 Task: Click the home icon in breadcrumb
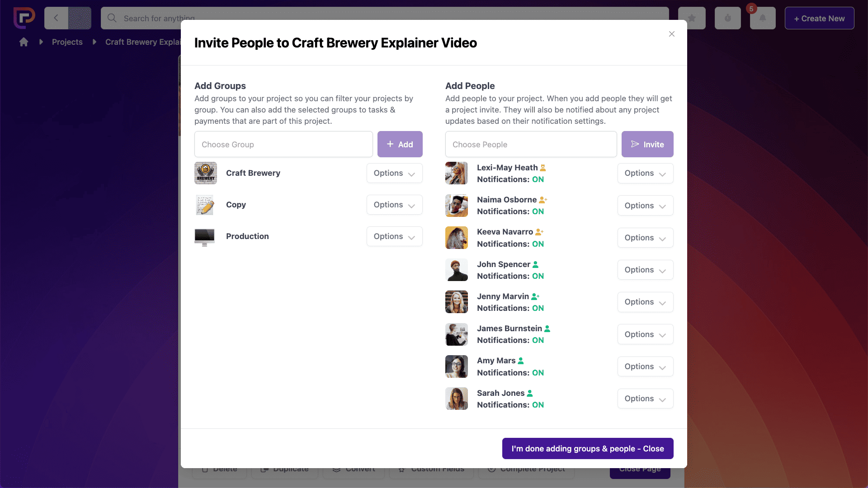24,42
